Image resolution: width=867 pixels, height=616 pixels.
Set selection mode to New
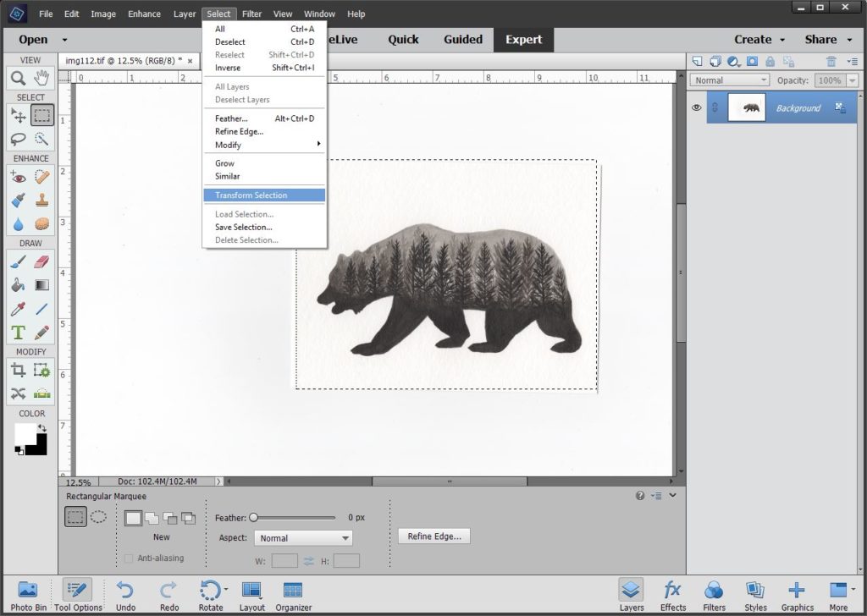[133, 518]
